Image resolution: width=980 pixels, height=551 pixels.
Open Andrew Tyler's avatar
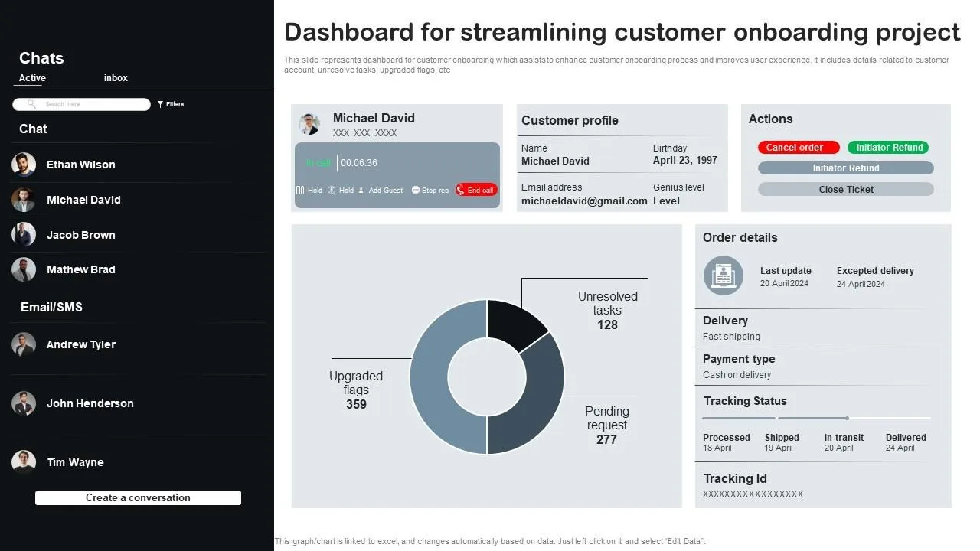[x=24, y=344]
